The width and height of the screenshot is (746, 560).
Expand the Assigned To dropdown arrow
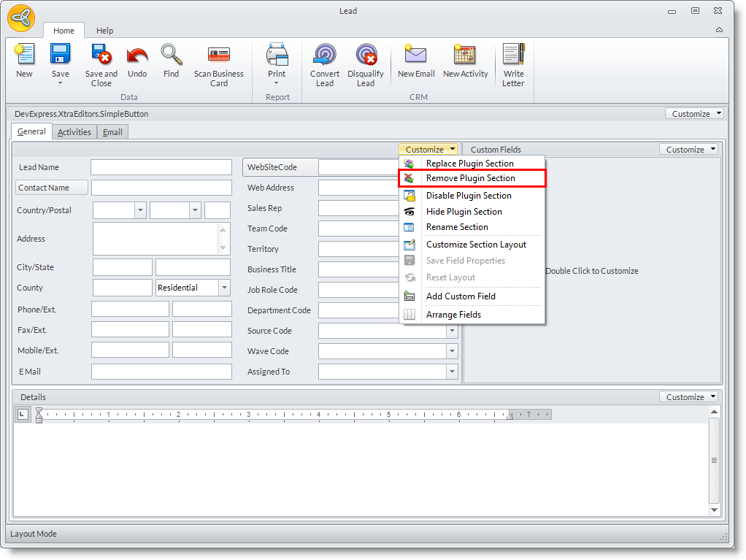pyautogui.click(x=452, y=372)
